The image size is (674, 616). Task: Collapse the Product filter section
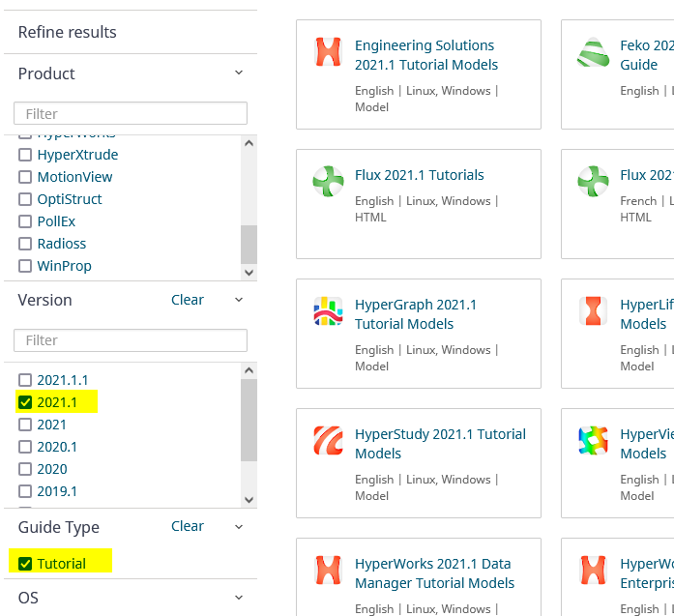point(239,73)
